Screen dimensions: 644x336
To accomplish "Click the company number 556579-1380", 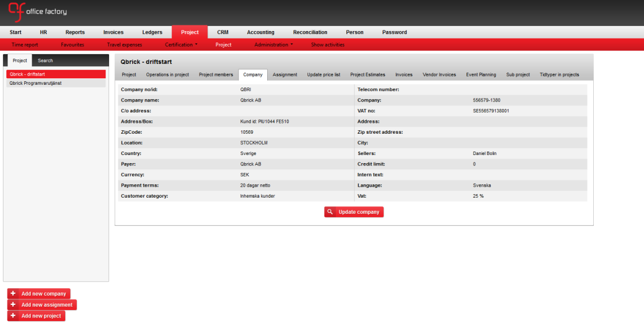I will 486,100.
